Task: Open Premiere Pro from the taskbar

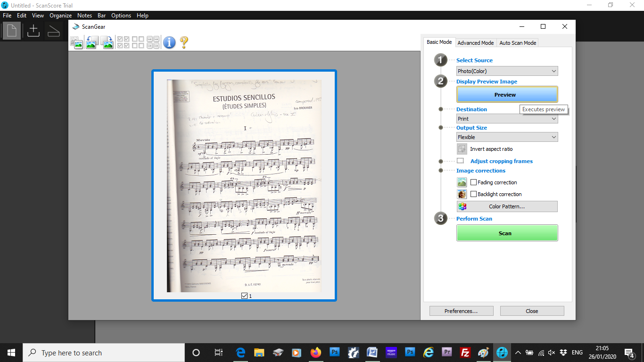Action: tap(447, 353)
